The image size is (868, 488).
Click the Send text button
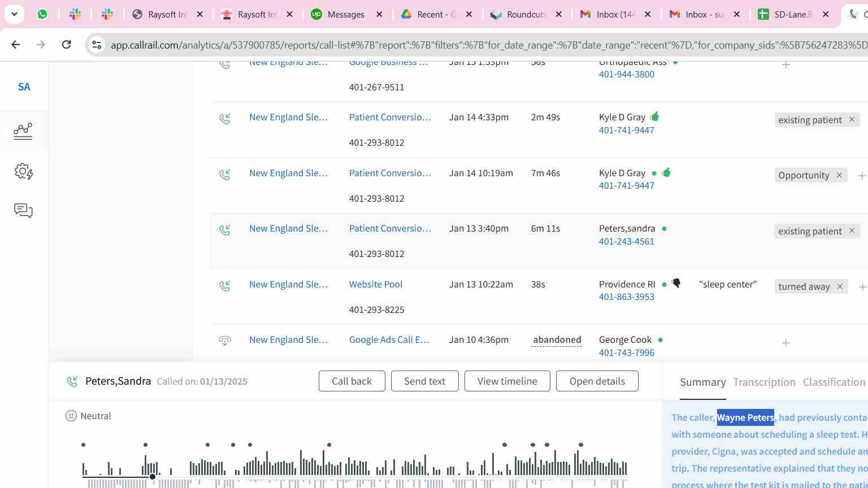pyautogui.click(x=424, y=381)
